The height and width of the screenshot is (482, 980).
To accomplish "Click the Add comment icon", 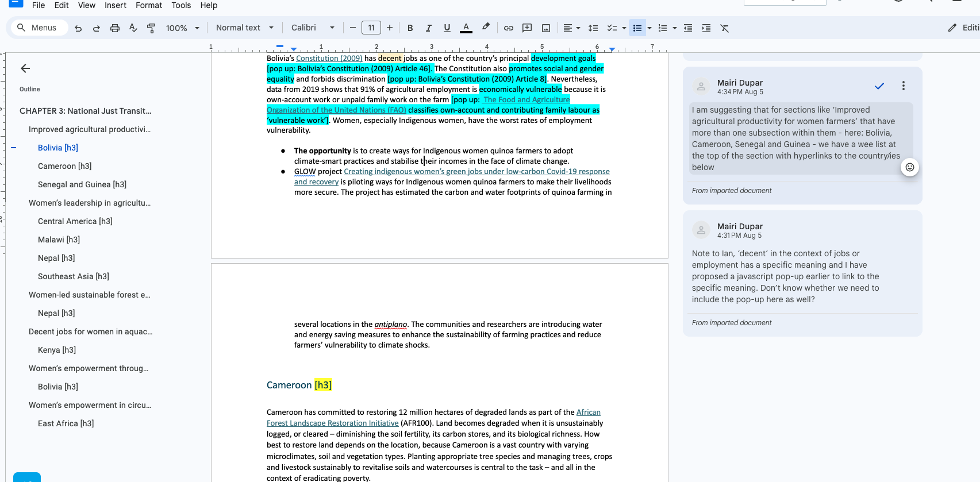I will [527, 28].
